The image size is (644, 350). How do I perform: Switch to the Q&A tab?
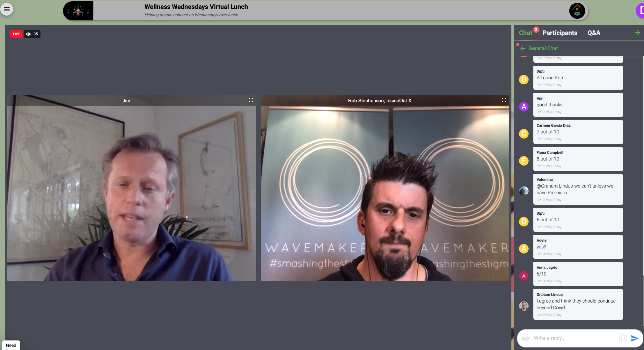pos(594,33)
